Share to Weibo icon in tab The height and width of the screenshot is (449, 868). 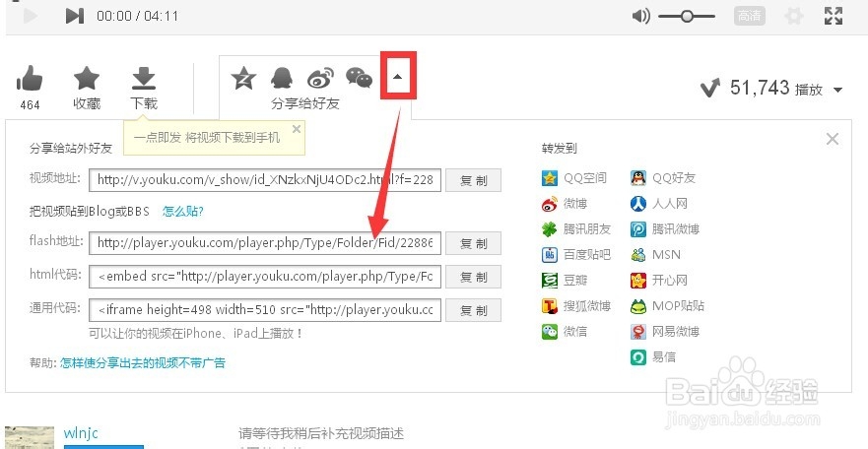pos(320,78)
